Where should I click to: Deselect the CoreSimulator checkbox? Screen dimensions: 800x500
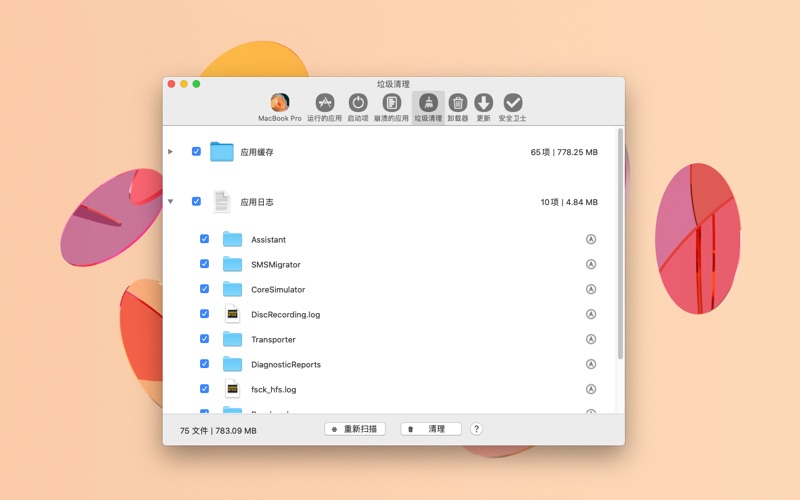204,289
